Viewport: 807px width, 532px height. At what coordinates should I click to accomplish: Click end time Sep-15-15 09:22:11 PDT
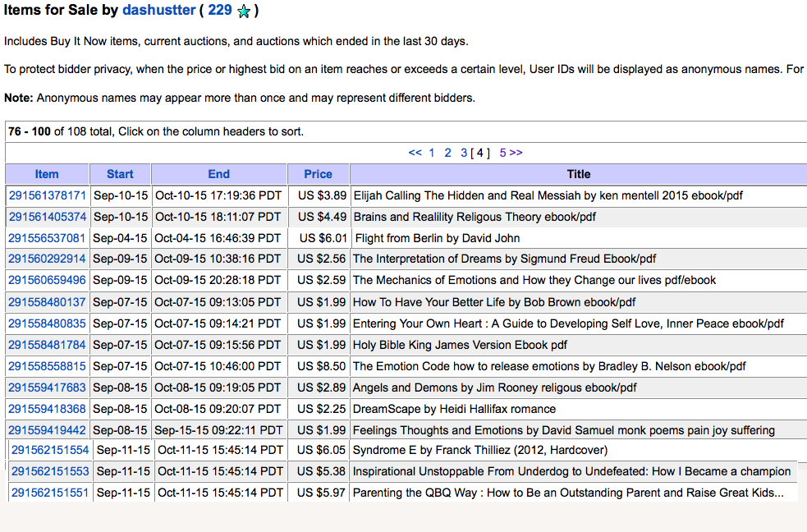coord(218,430)
